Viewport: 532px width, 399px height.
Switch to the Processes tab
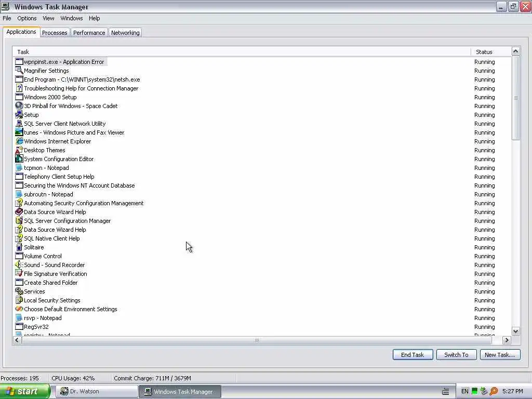click(55, 33)
